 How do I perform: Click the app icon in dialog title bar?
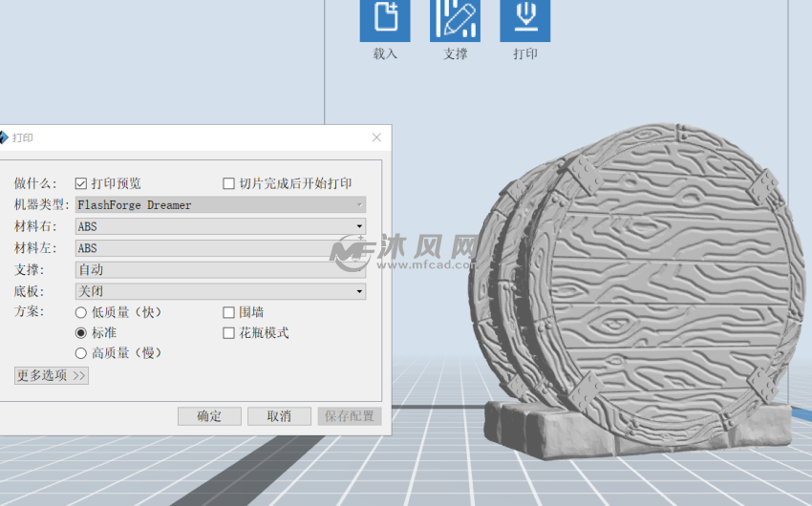3,137
